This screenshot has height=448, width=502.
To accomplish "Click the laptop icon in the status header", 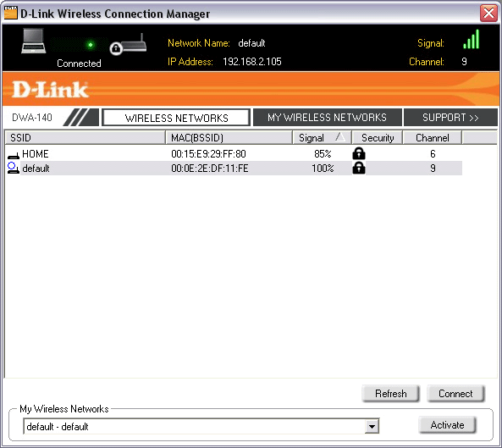I will [34, 41].
